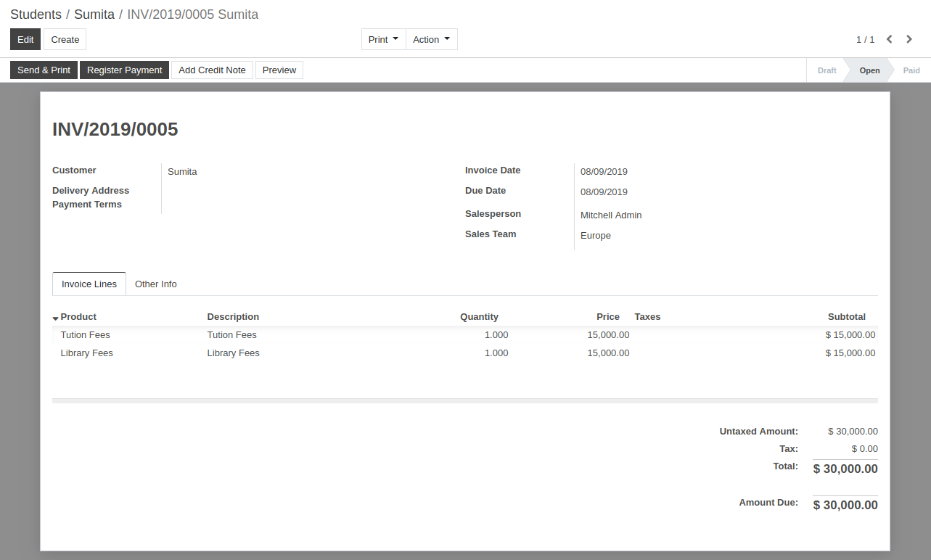This screenshot has width=931, height=560.
Task: Open the invoice Preview
Action: coord(279,70)
